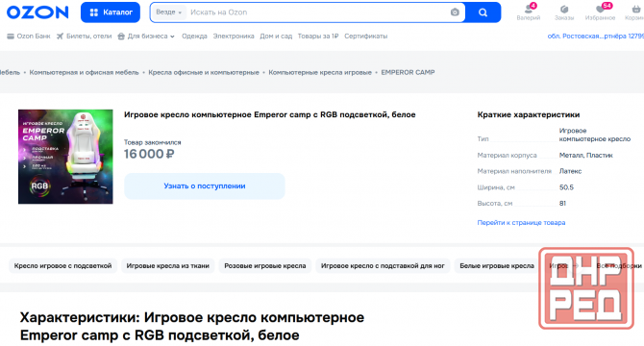Open Товары за 1₽ section
The width and height of the screenshot is (644, 346).
click(318, 37)
